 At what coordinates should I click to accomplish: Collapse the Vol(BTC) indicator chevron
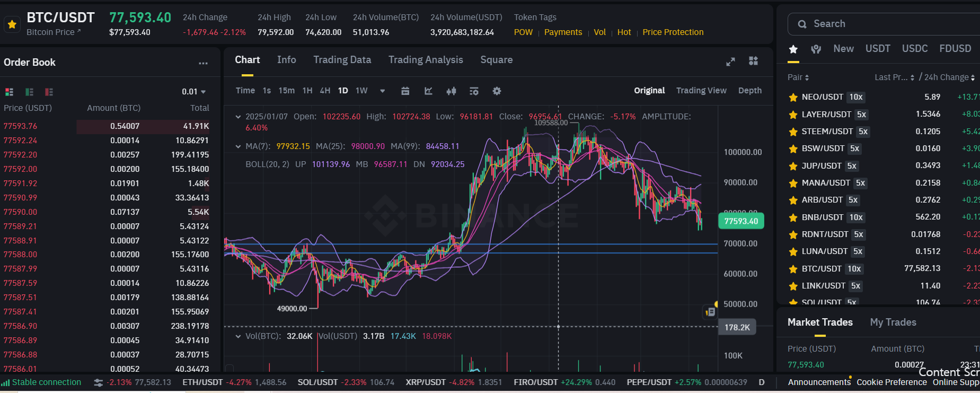coord(238,336)
